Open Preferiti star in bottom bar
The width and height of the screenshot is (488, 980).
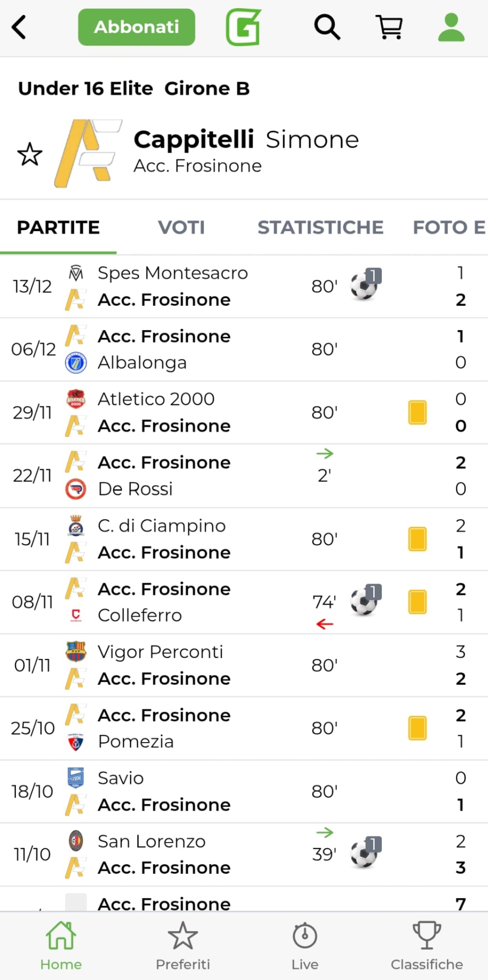[x=183, y=945]
